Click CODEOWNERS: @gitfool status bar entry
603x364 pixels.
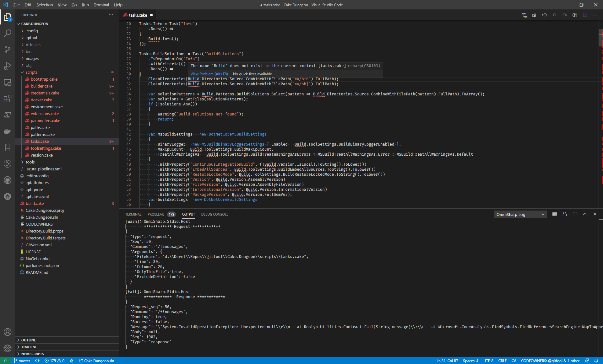point(550,361)
